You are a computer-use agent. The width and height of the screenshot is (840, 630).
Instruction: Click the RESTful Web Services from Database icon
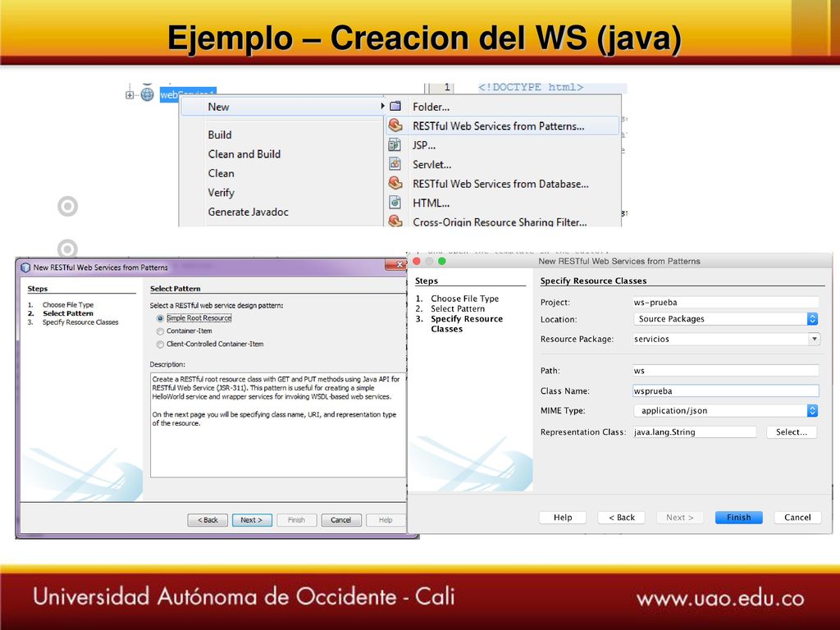point(395,183)
